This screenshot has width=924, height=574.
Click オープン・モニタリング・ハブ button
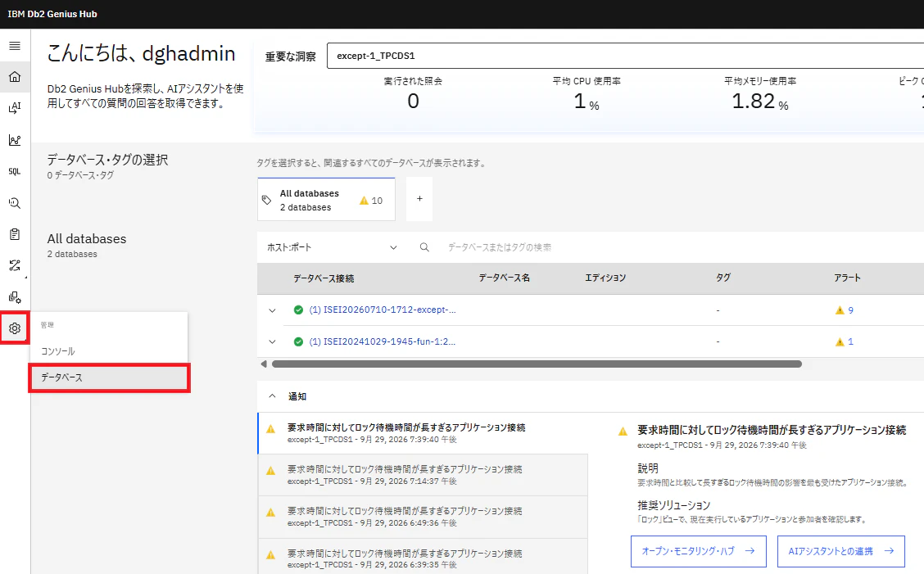pyautogui.click(x=698, y=551)
